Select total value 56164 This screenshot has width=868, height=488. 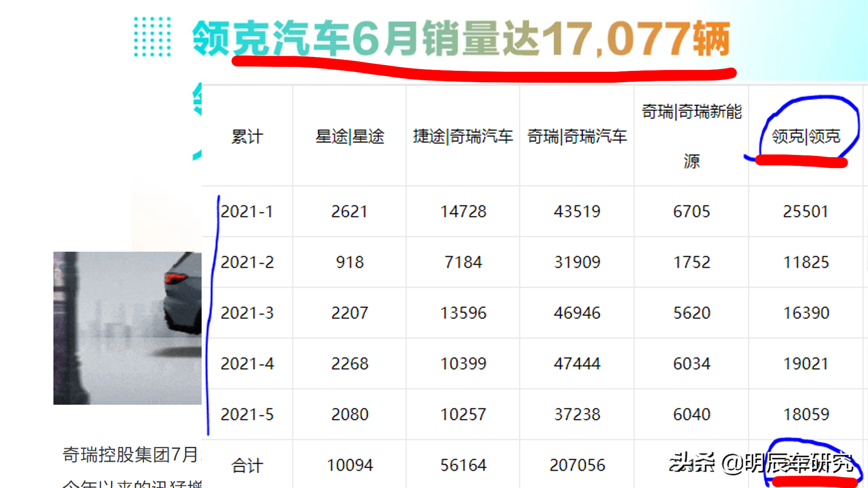(x=463, y=465)
